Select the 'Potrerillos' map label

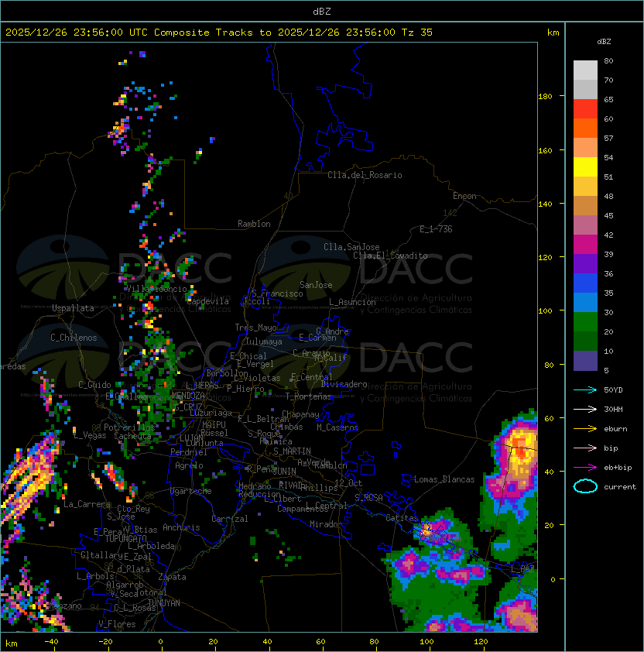click(129, 427)
